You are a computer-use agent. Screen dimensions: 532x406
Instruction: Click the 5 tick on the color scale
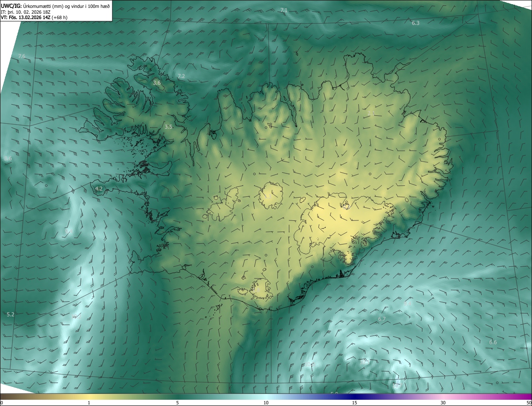point(177,403)
